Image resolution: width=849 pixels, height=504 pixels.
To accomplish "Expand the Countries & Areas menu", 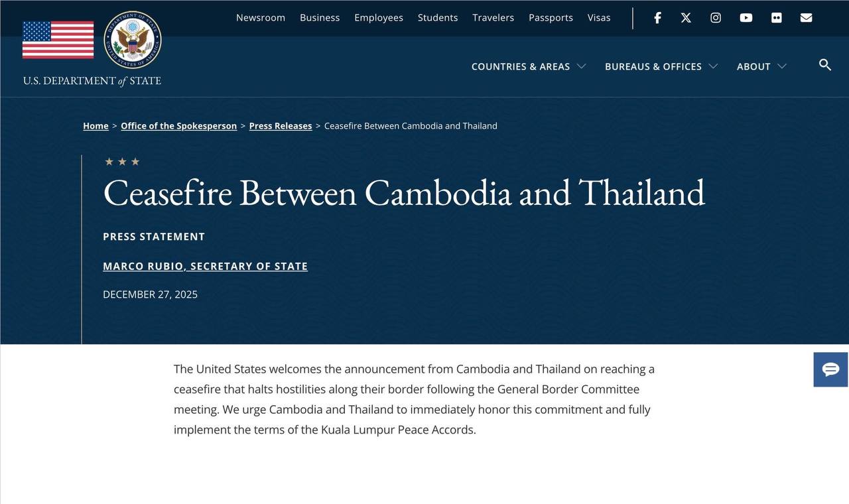I will [529, 66].
